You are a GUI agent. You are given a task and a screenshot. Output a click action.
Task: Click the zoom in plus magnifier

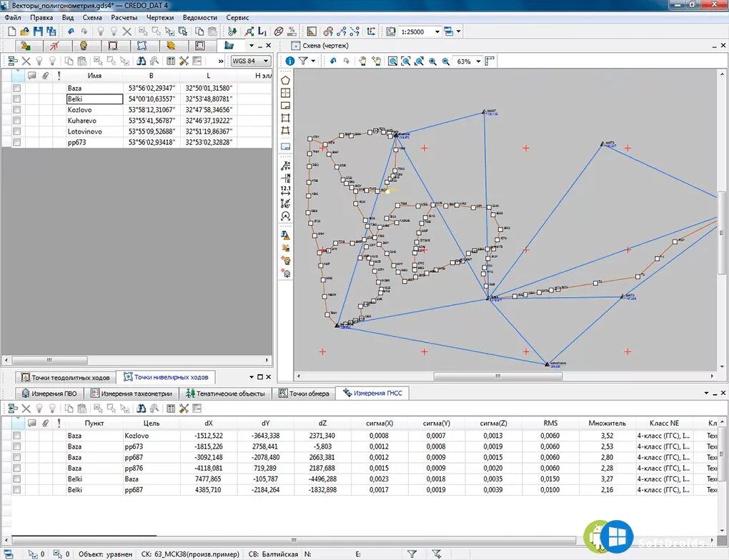coord(432,61)
